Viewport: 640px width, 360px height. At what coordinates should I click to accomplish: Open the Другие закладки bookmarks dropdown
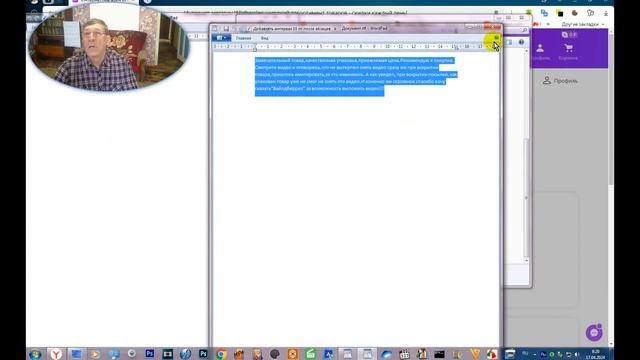(583, 24)
